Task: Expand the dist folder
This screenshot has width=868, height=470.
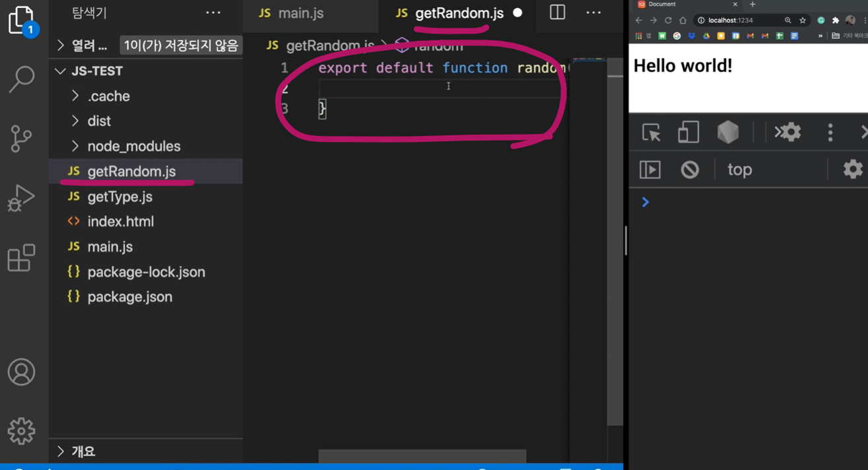Action: coord(146,121)
